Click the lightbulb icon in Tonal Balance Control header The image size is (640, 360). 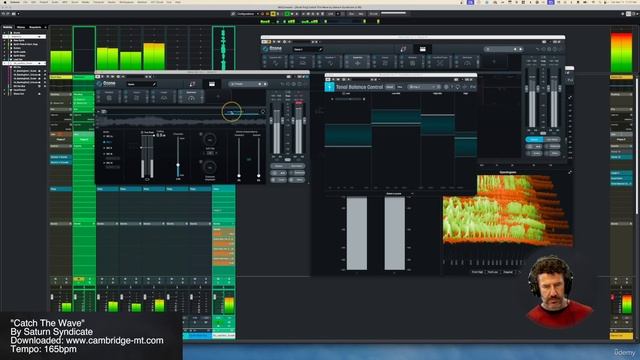point(458,87)
